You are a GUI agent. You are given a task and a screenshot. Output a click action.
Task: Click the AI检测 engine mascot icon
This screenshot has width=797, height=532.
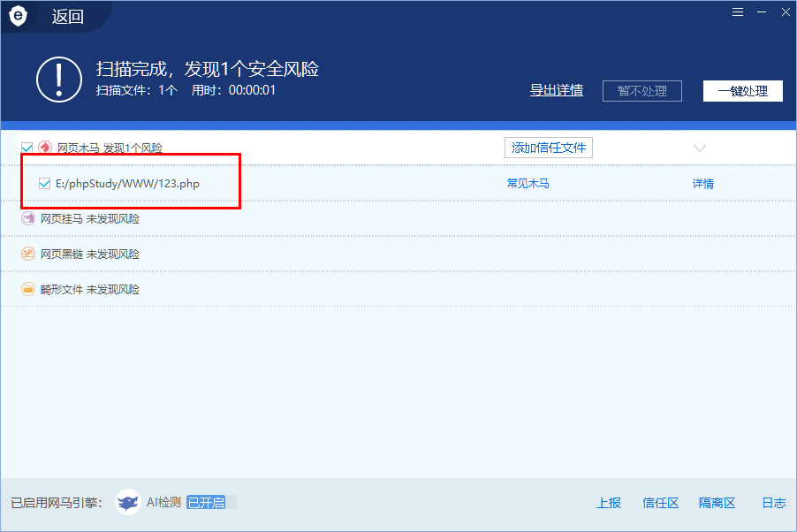pos(128,503)
